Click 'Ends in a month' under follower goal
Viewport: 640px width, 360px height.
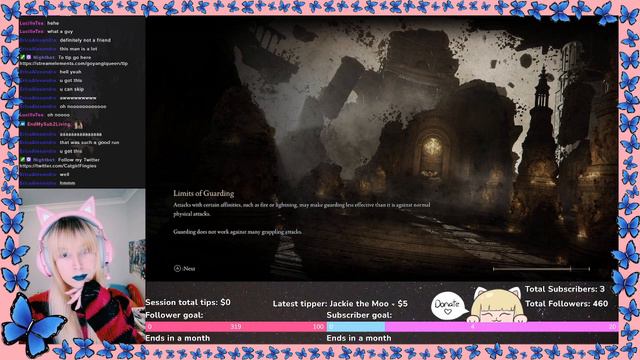point(178,338)
